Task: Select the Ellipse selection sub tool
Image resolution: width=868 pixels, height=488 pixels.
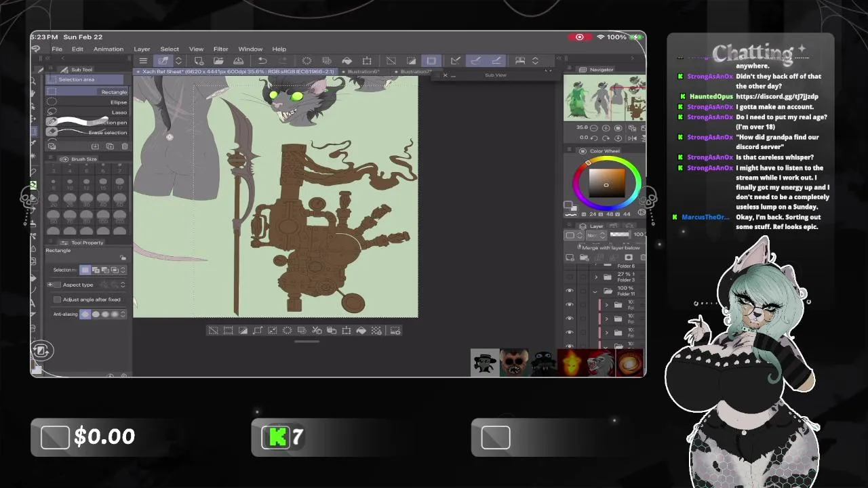Action: click(x=88, y=102)
